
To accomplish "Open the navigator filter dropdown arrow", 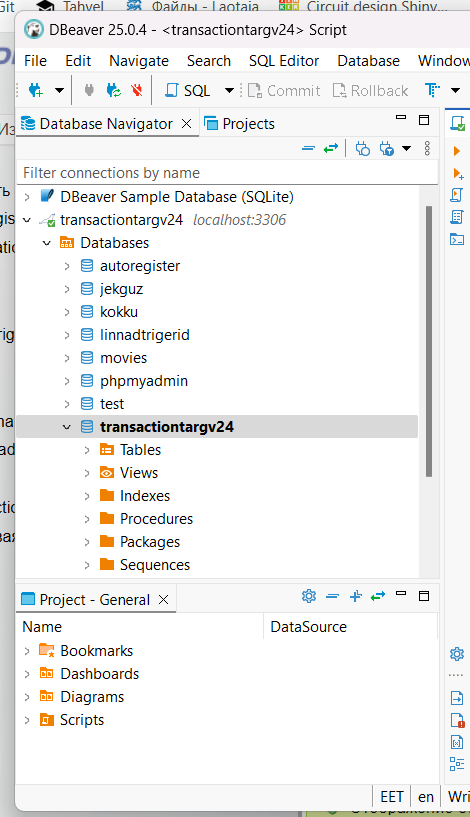I will coord(406,149).
